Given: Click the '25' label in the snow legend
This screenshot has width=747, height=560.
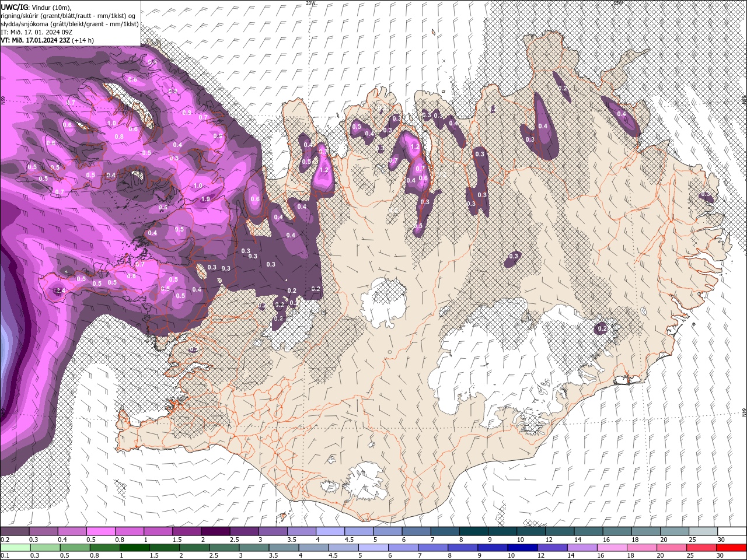Looking at the screenshot, I should 692,540.
